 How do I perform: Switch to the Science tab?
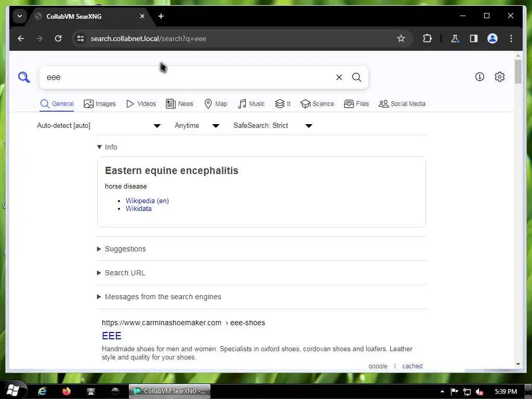tap(317, 104)
